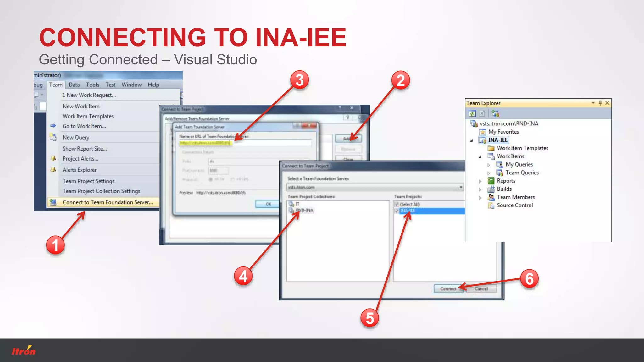644x362 pixels.
Task: Click the Team Queries icon
Action: 499,173
